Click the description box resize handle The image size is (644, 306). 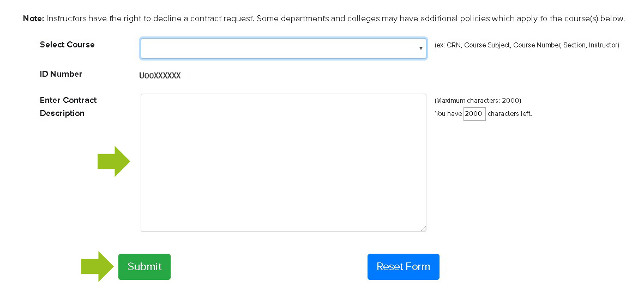[423, 229]
